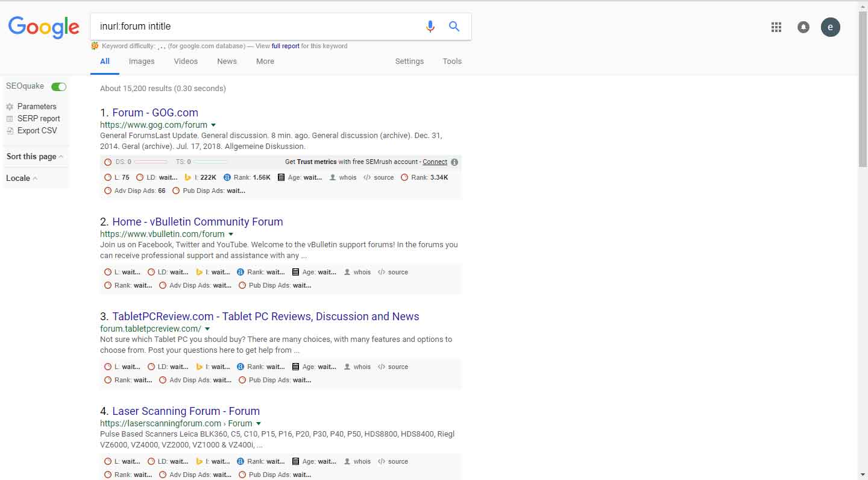
Task: Click Alexa rank icon under GOG.com result
Action: pos(227,178)
